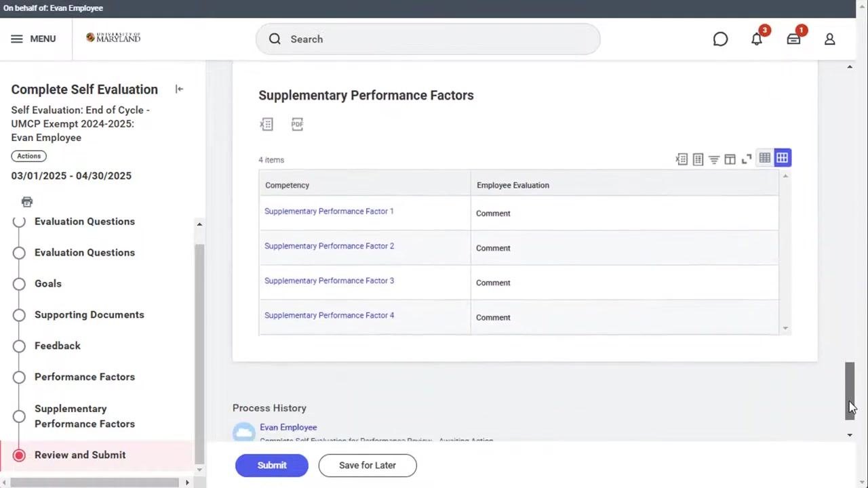
Task: Click the PDF export icon
Action: 297,124
